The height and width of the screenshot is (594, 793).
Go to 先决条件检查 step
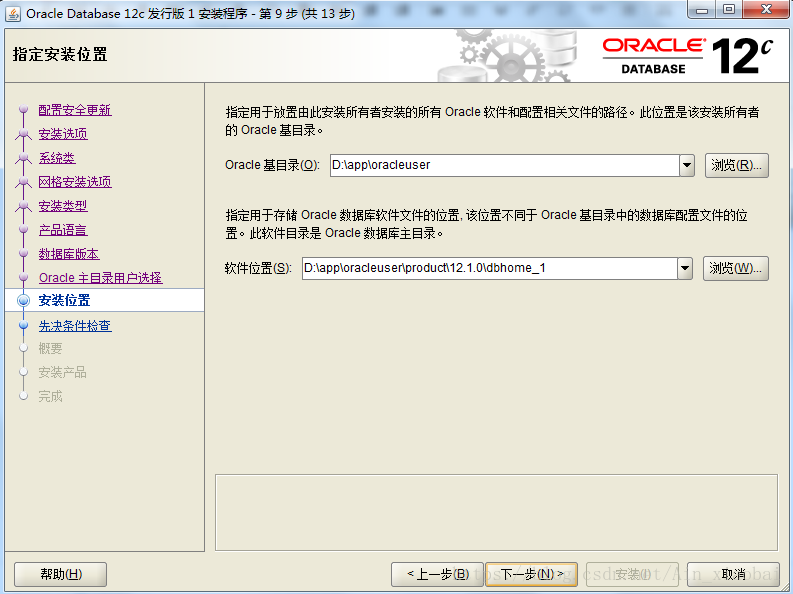[x=75, y=326]
